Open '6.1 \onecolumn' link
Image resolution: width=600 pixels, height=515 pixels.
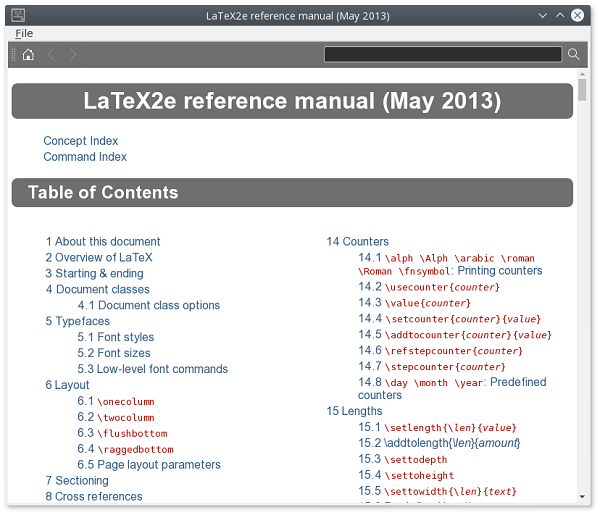116,401
